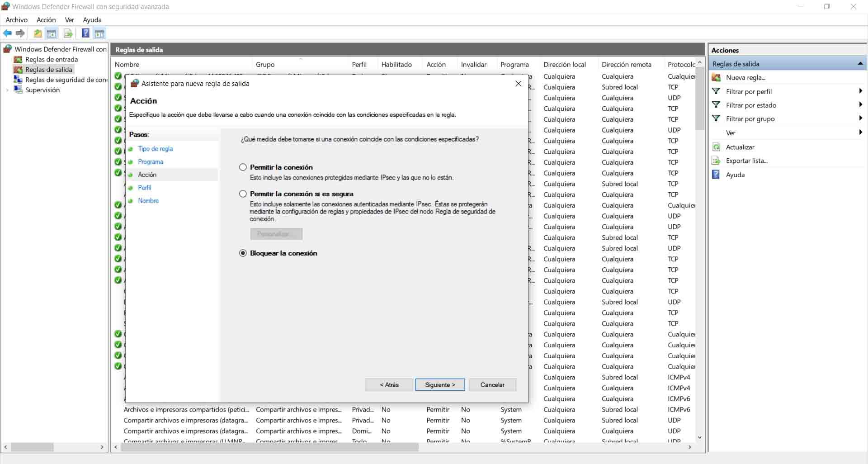Click the Nueva regla icon in Acciones

coord(716,78)
